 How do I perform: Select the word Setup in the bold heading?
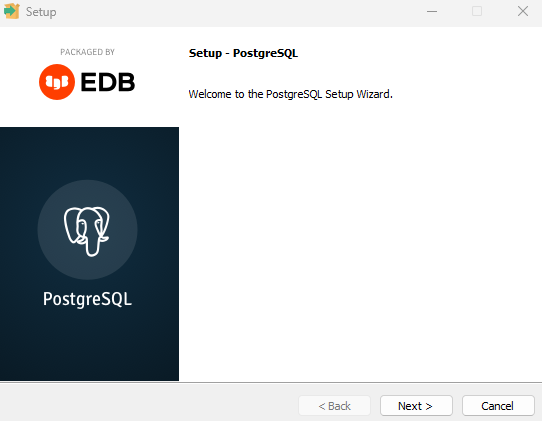[x=205, y=53]
